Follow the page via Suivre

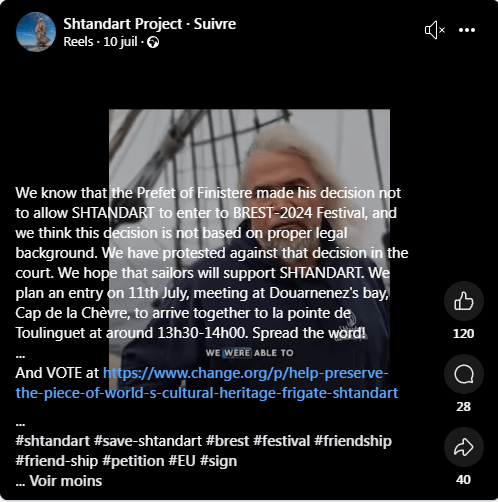215,24
